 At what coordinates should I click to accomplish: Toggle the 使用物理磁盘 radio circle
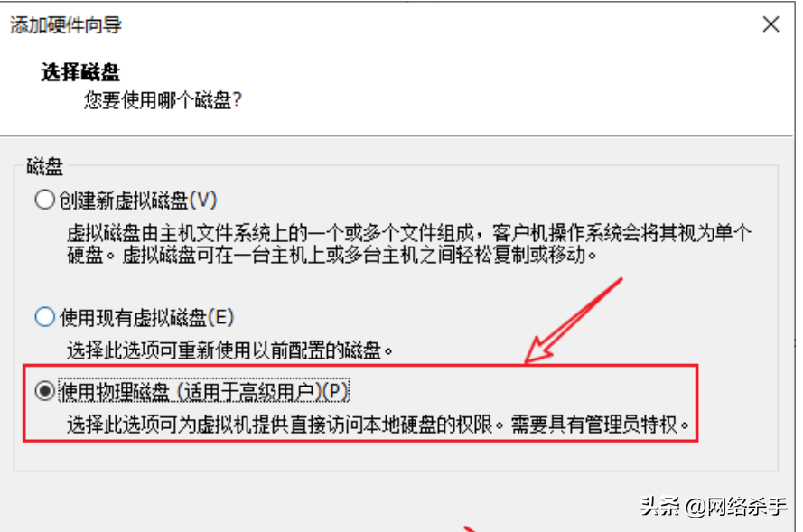pyautogui.click(x=45, y=391)
